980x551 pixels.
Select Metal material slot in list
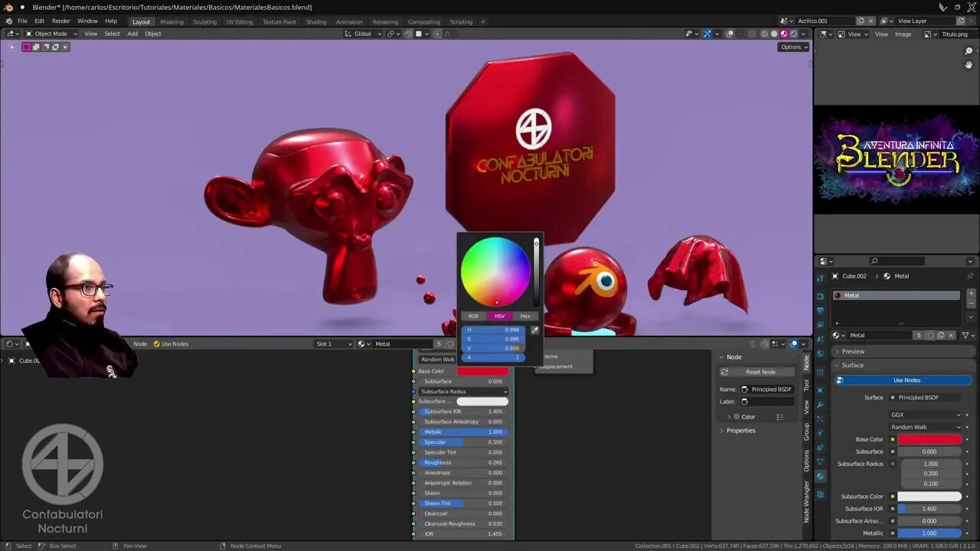pos(896,295)
